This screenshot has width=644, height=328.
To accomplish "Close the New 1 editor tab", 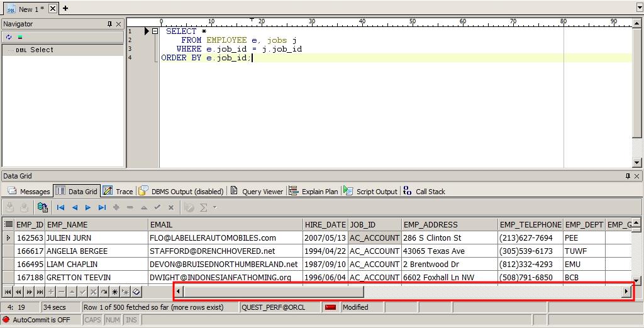I will coord(53,9).
